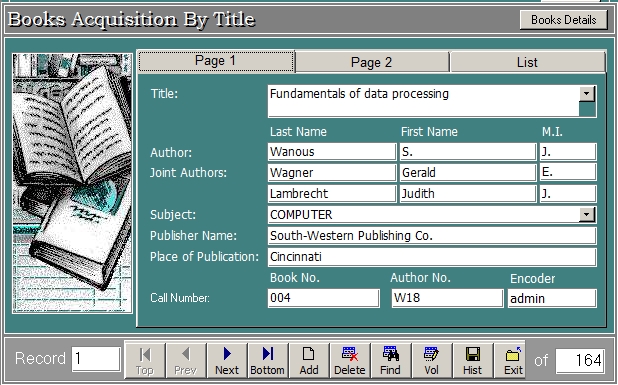Open the List tab

click(x=527, y=62)
